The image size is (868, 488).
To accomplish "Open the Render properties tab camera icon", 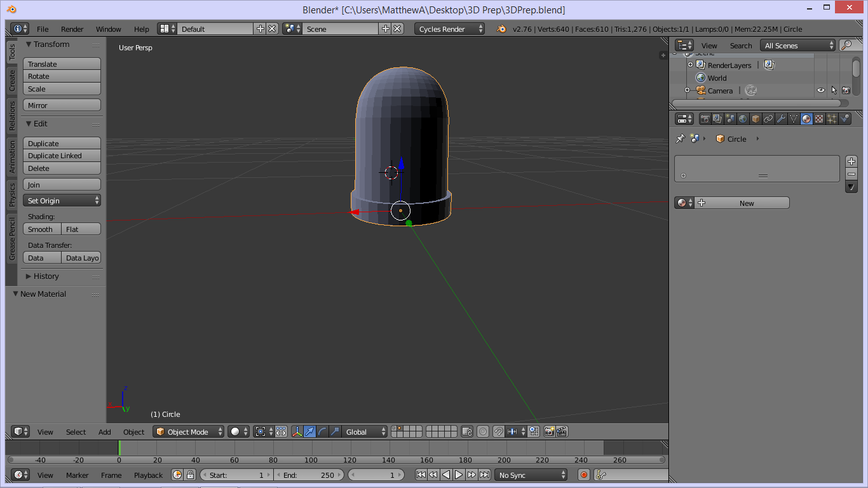I will (x=705, y=119).
